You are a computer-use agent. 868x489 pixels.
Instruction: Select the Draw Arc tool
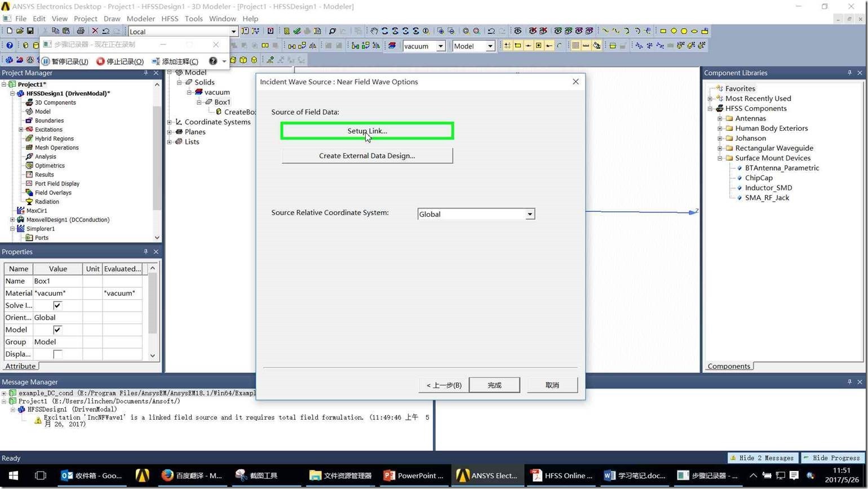coord(627,31)
